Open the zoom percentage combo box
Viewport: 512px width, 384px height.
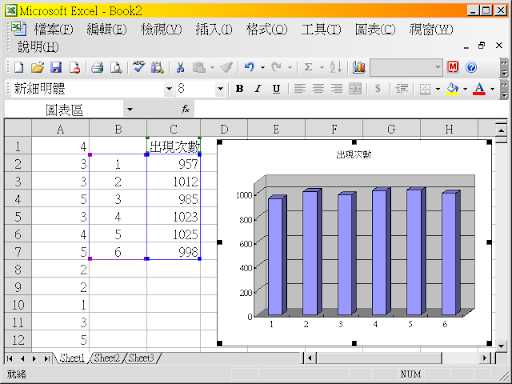click(406, 67)
